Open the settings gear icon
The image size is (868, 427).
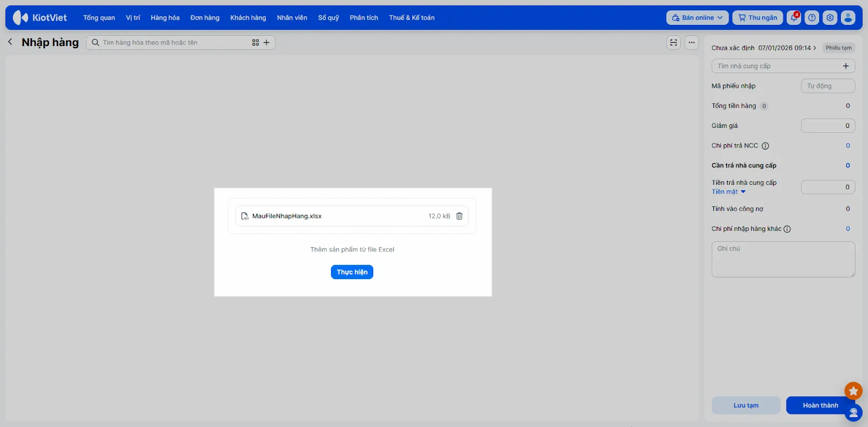[829, 18]
